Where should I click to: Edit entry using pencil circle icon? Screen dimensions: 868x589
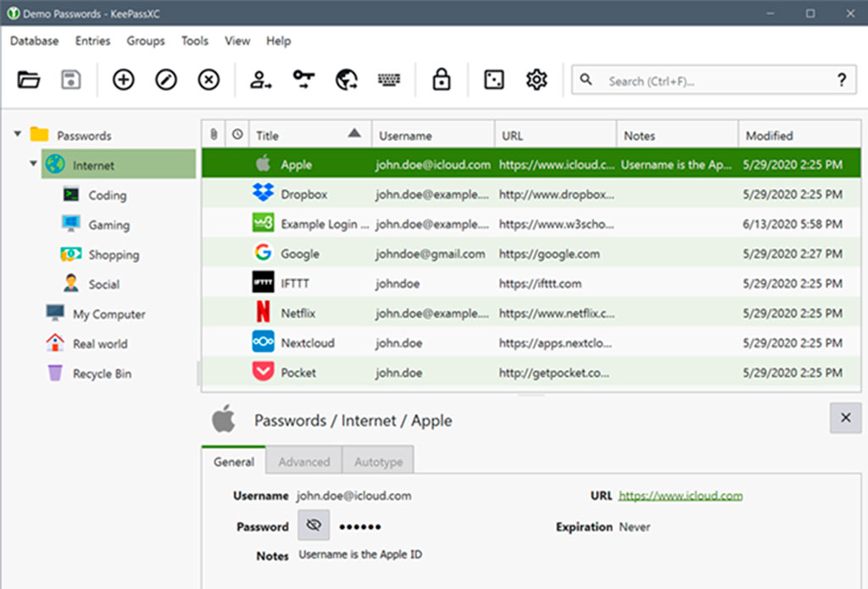166,80
